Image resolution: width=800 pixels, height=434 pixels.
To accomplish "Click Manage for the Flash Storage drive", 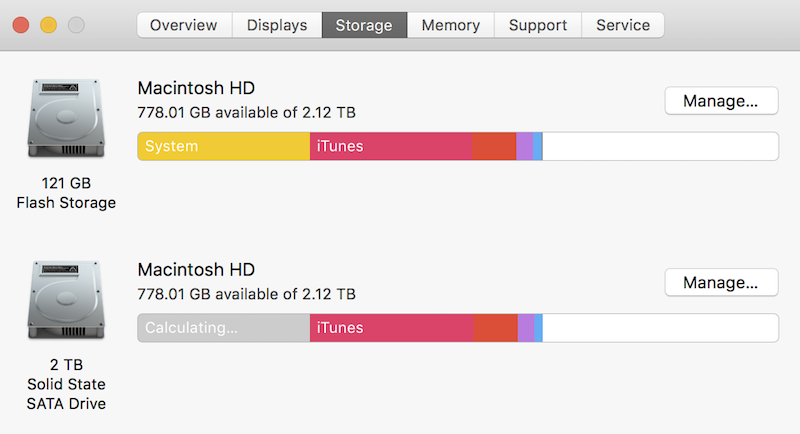I will [x=721, y=101].
